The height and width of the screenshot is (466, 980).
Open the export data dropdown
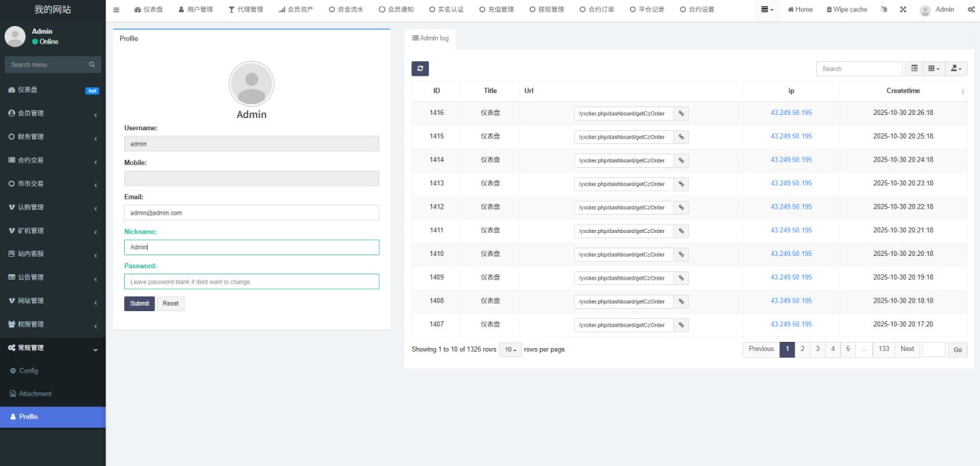pos(956,69)
